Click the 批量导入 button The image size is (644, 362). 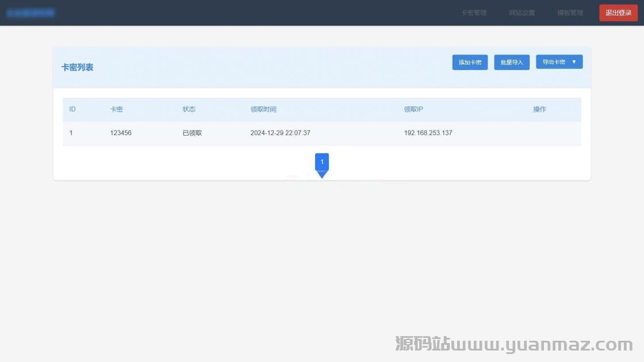pyautogui.click(x=512, y=63)
